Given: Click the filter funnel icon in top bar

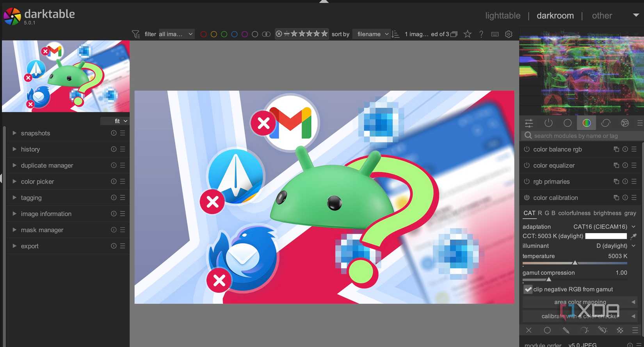Looking at the screenshot, I should point(135,34).
